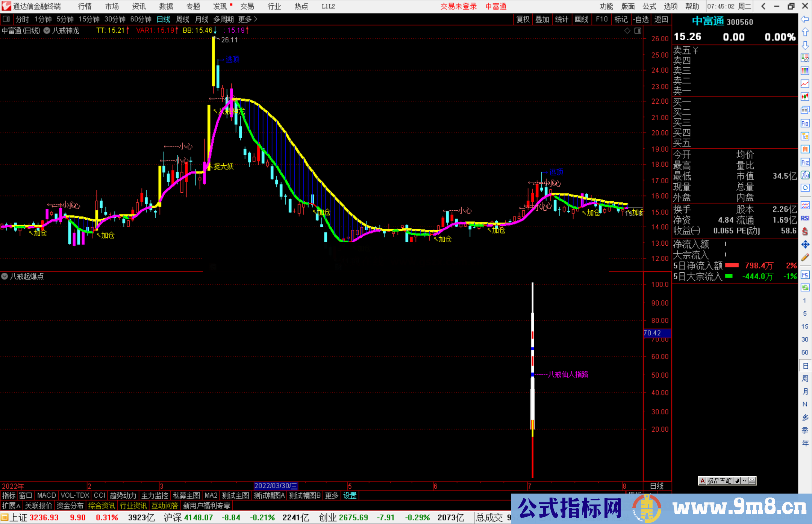Click the f(x) formula icon in sidebar
The image size is (812, 524).
tap(805, 175)
